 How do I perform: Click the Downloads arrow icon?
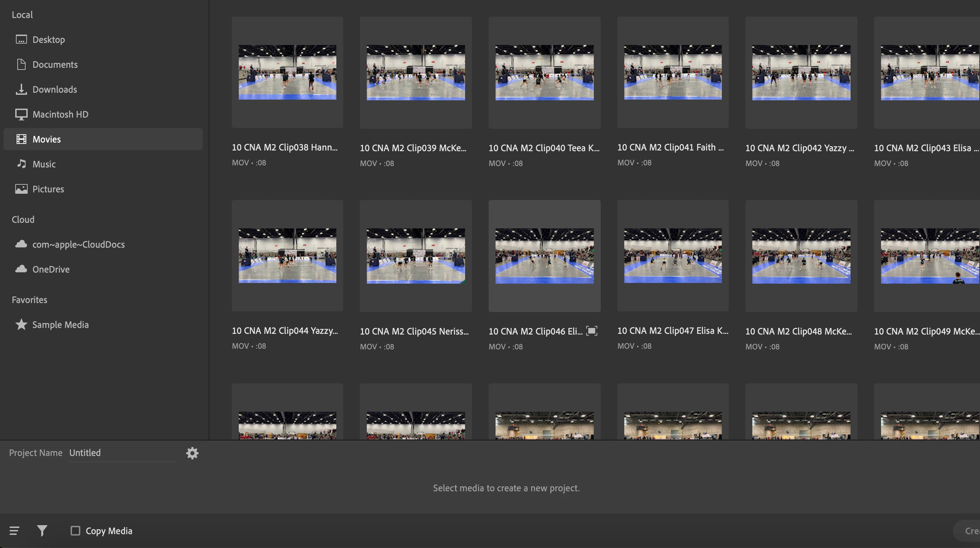click(x=21, y=89)
